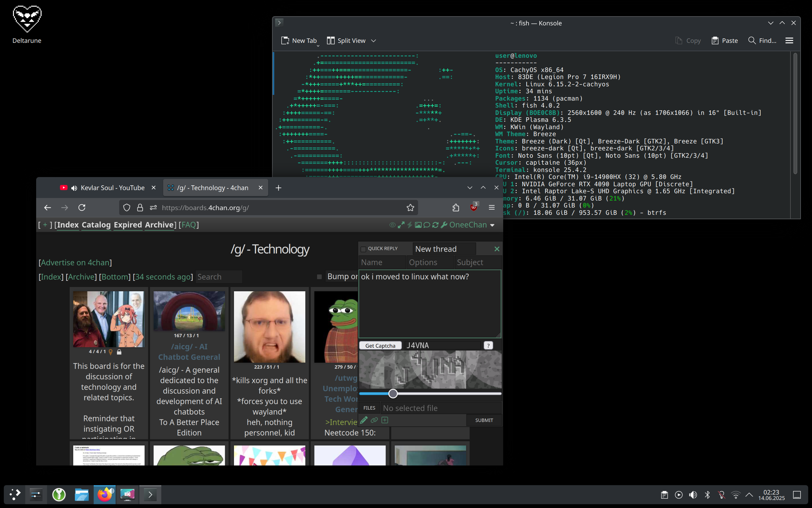Click the Subject field in Quick Reply

click(478, 262)
